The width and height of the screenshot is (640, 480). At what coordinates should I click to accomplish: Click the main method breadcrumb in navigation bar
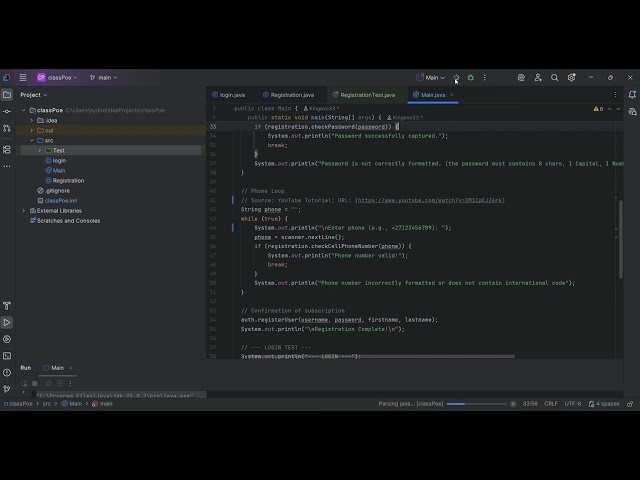102,404
